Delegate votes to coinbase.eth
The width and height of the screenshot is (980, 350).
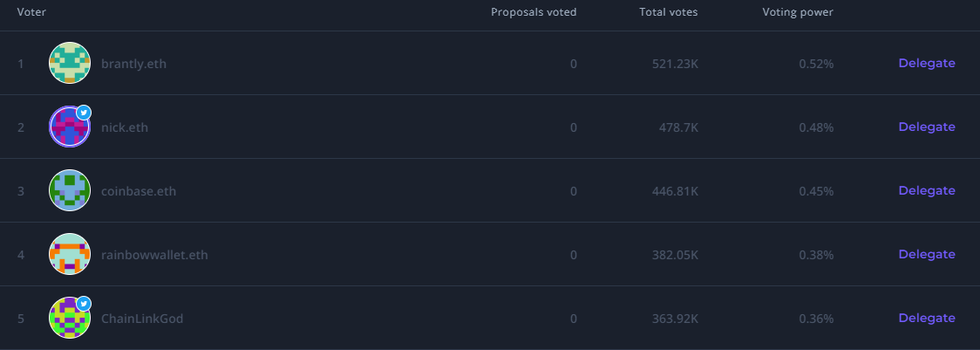[x=927, y=191]
